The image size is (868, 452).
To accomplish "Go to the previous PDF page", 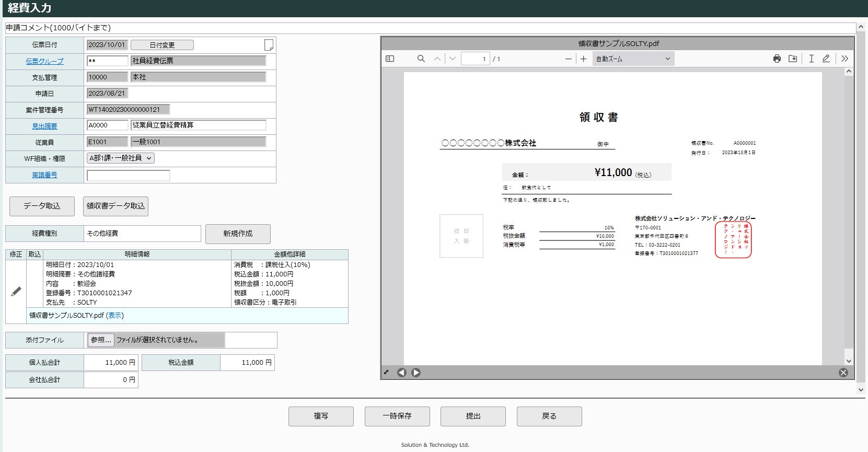I will [x=437, y=59].
